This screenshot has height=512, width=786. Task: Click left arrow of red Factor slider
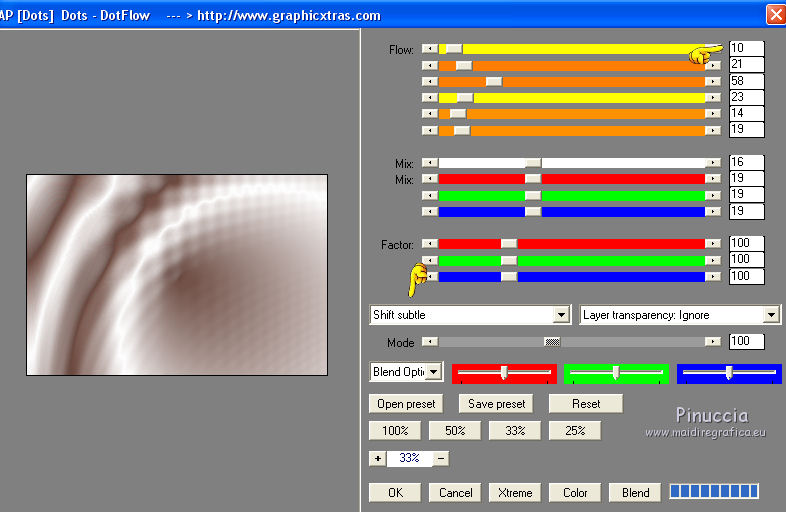point(430,243)
